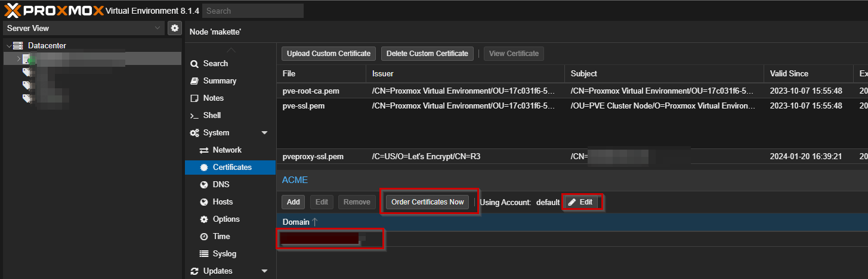Viewport: 868px width, 279px height.
Task: Expand the Updates submenu arrow
Action: click(265, 271)
